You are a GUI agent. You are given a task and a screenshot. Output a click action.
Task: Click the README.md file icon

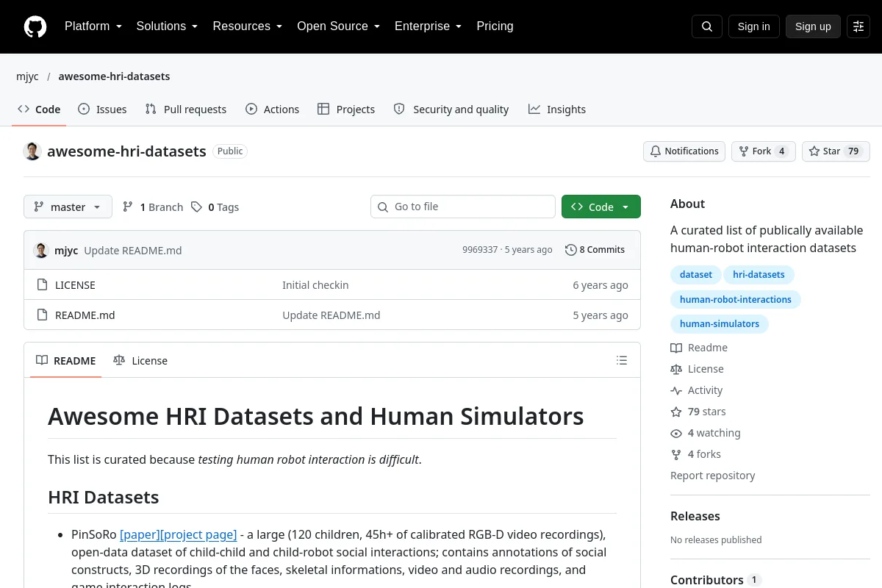coord(43,315)
